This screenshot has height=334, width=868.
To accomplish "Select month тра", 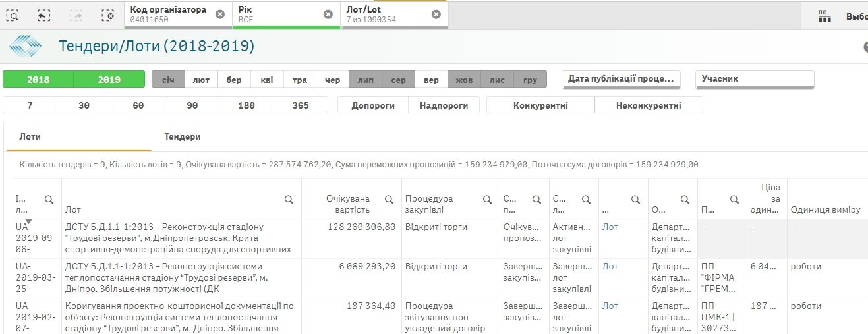I will 300,80.
